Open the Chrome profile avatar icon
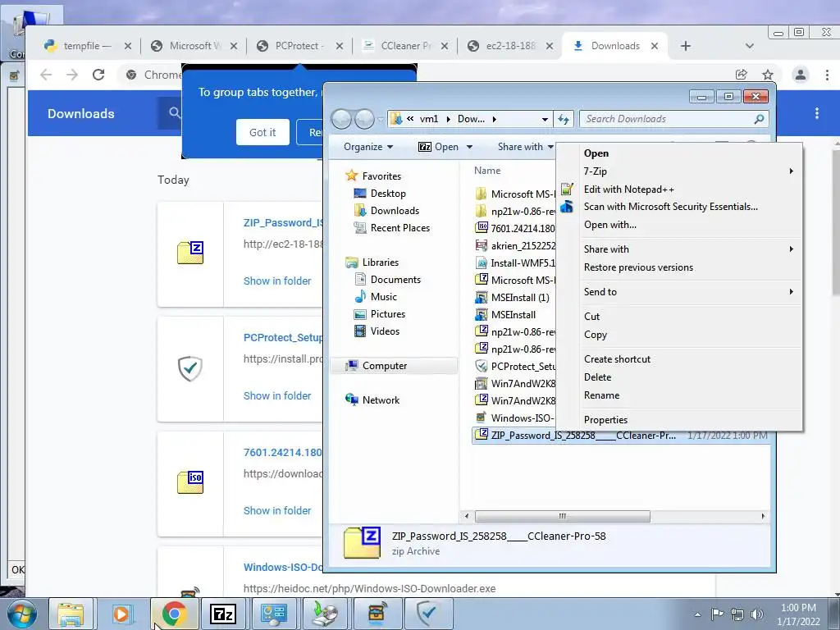 (x=801, y=75)
